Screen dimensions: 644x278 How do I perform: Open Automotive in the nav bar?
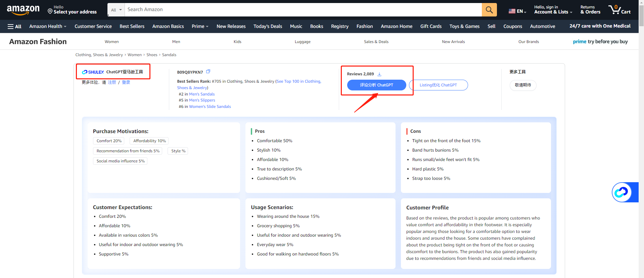pyautogui.click(x=543, y=26)
